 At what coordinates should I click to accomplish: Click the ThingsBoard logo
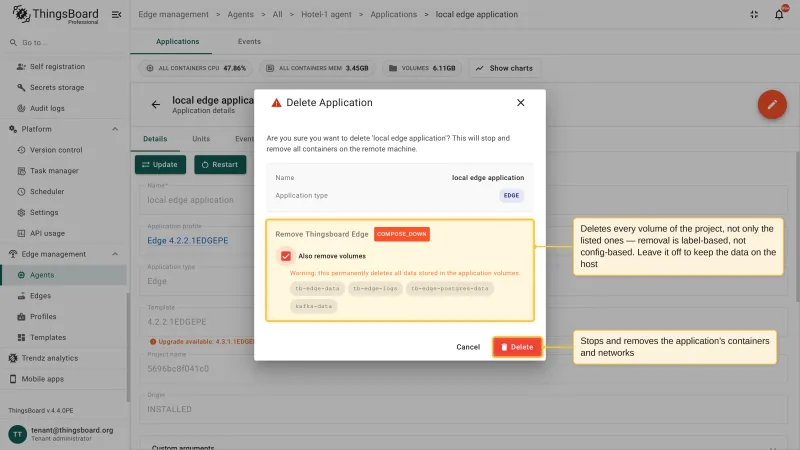click(x=55, y=14)
